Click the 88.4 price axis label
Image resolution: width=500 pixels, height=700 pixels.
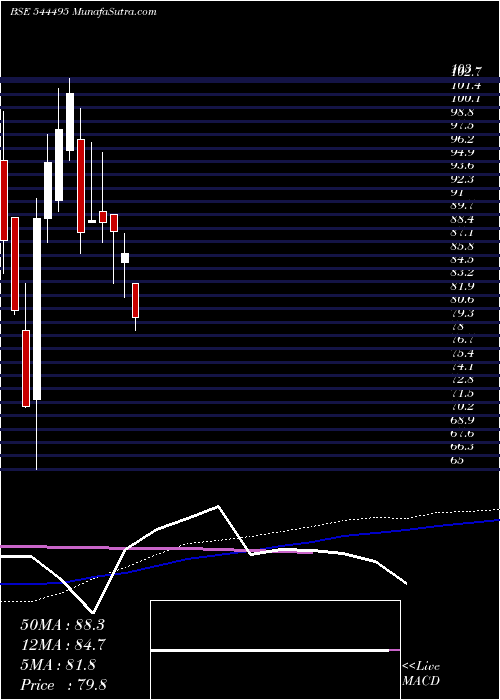tap(464, 219)
